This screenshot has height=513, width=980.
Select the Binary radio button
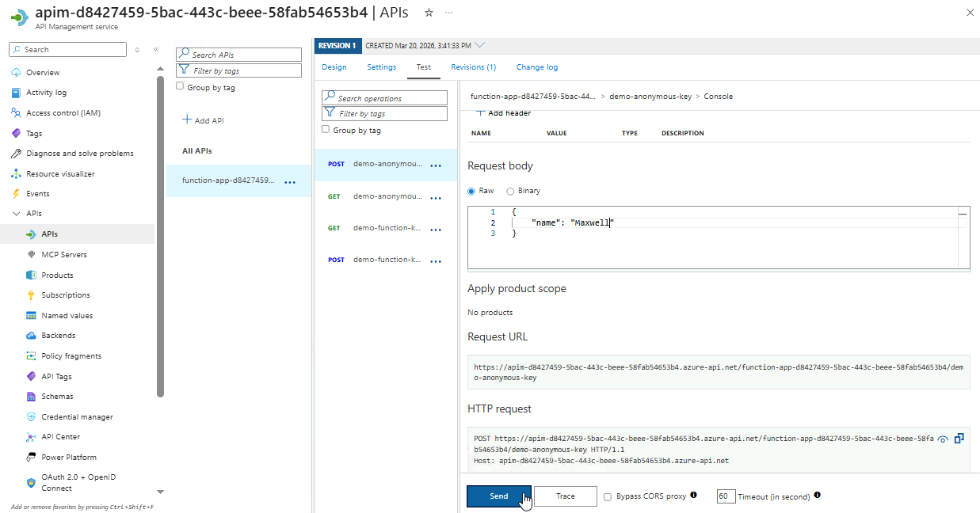510,191
